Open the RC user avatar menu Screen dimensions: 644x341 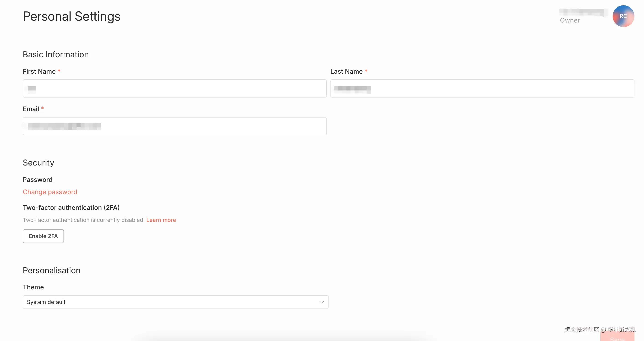pos(623,16)
